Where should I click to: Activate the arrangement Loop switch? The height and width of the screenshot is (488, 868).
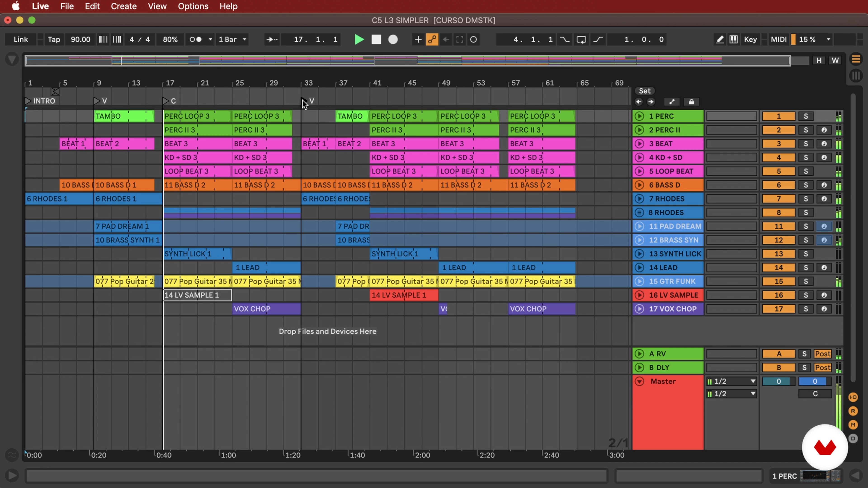click(581, 39)
